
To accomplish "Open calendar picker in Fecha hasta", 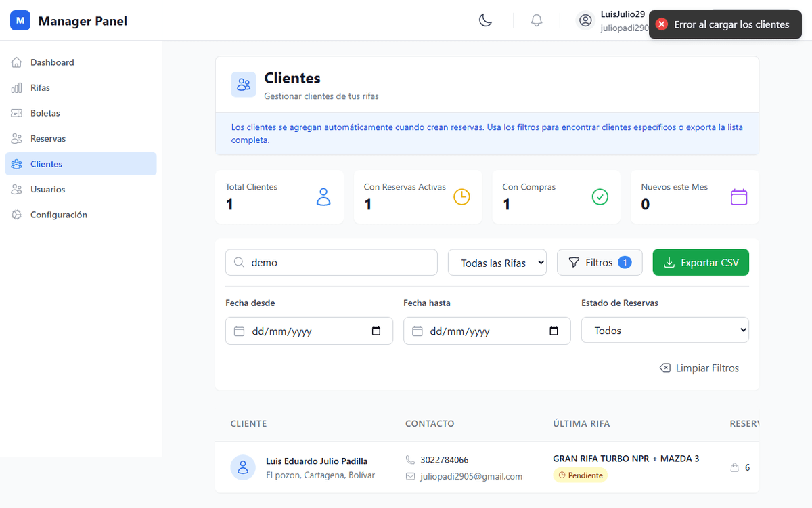I will click(x=554, y=331).
